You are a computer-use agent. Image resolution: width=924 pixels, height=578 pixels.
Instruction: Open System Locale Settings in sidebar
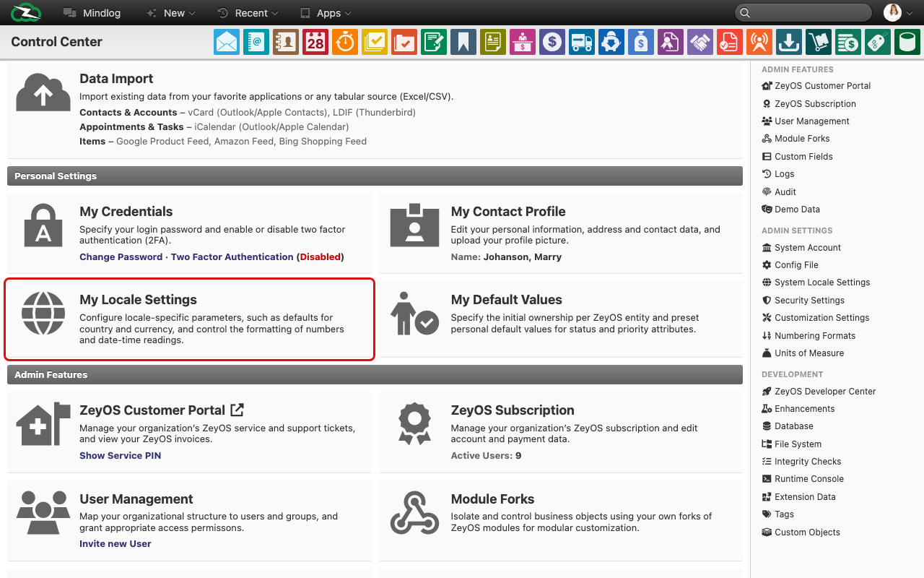(x=816, y=282)
